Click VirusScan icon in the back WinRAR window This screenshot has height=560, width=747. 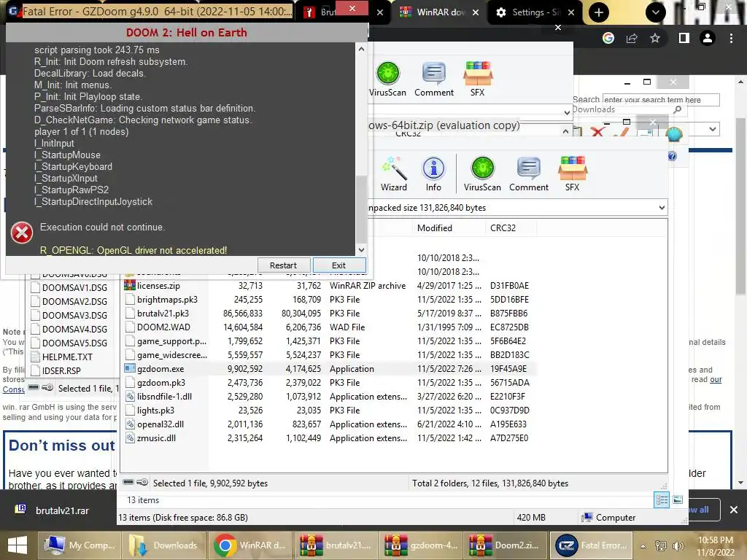tap(388, 79)
